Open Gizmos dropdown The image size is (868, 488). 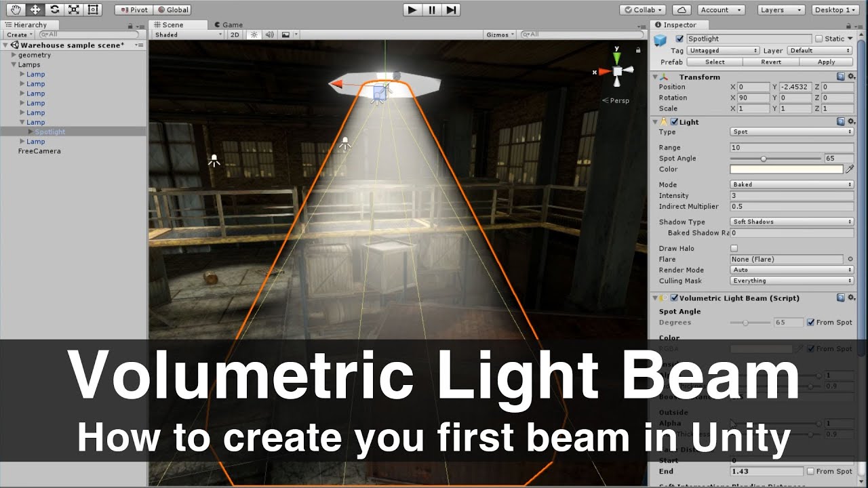pyautogui.click(x=500, y=34)
